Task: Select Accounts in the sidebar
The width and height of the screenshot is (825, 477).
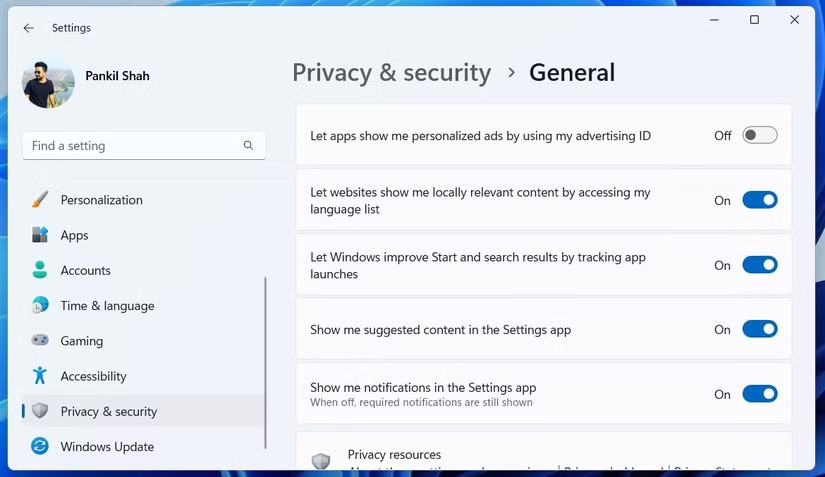Action: (x=143, y=270)
